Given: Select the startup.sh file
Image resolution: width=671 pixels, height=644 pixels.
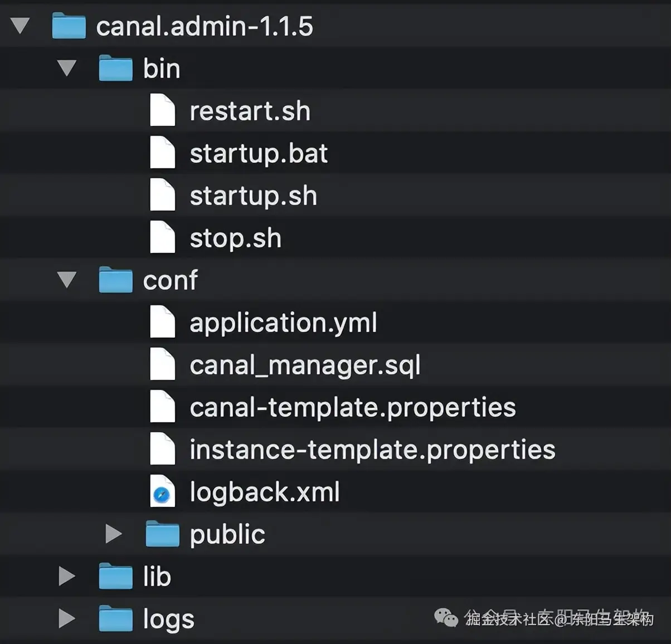Looking at the screenshot, I should [x=253, y=196].
